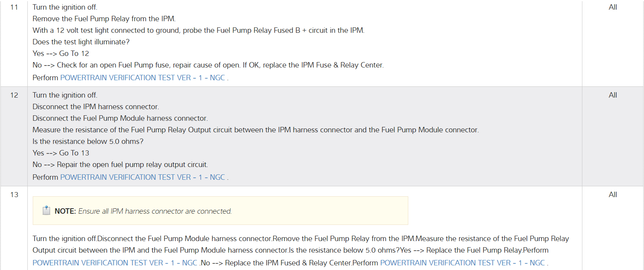
Task: Click the NOTE text about IPM harness connectors
Action: (154, 211)
